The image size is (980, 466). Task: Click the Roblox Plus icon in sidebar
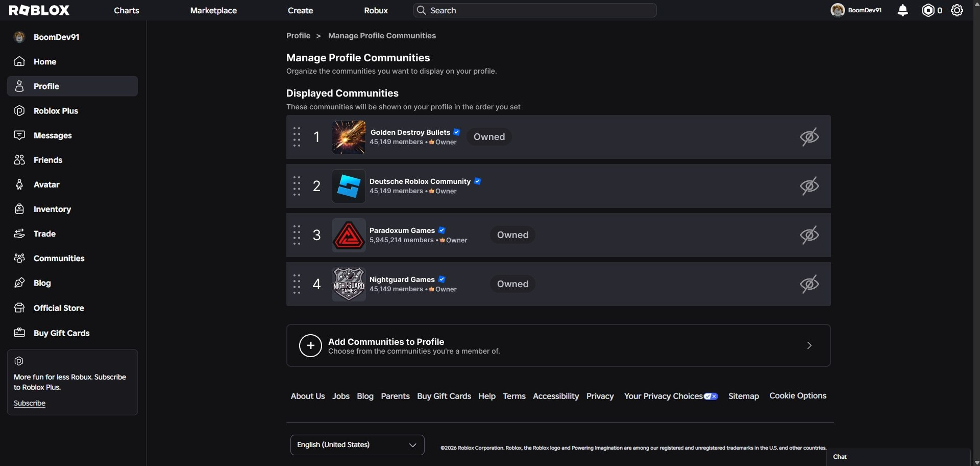[19, 111]
